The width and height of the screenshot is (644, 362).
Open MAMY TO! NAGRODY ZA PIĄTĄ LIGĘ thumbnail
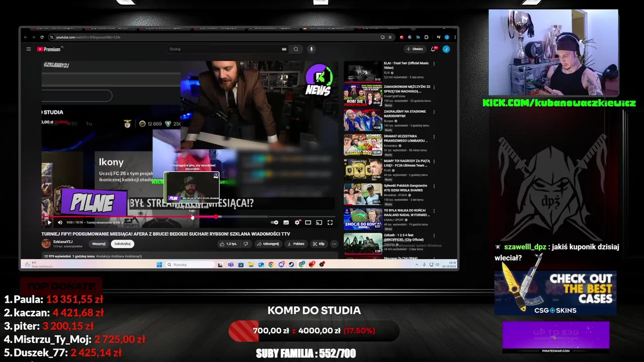click(363, 170)
